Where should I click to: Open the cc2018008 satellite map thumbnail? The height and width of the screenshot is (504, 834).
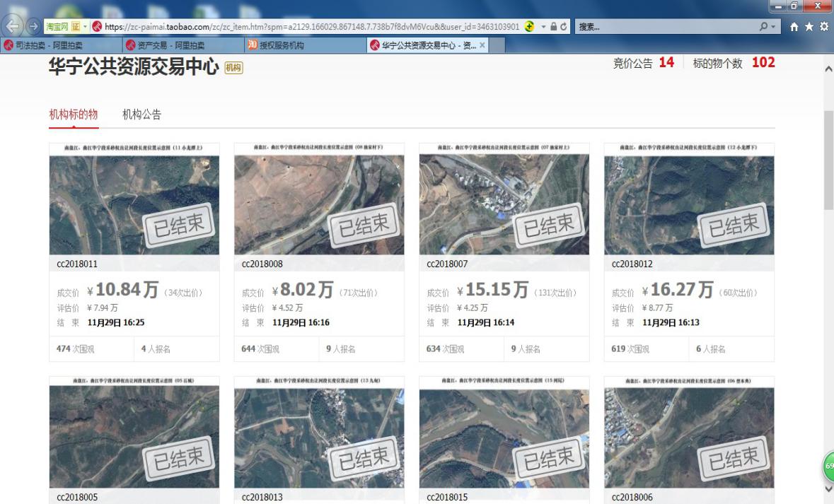click(319, 199)
